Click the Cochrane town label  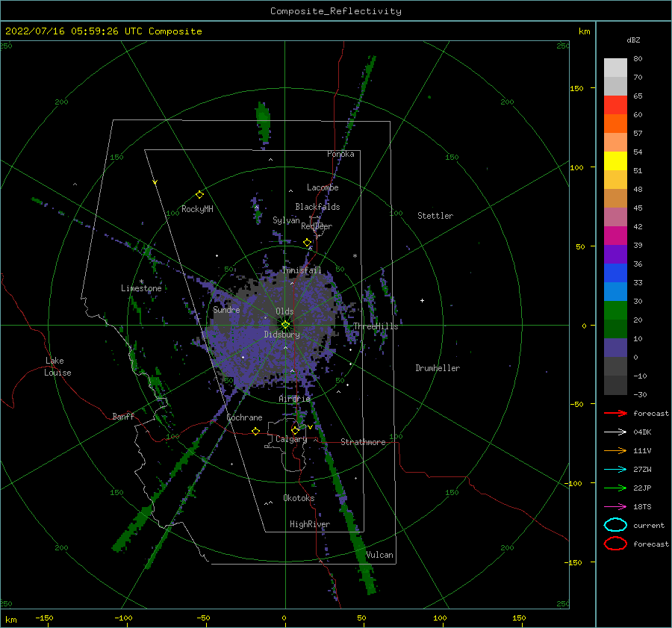[x=244, y=417]
